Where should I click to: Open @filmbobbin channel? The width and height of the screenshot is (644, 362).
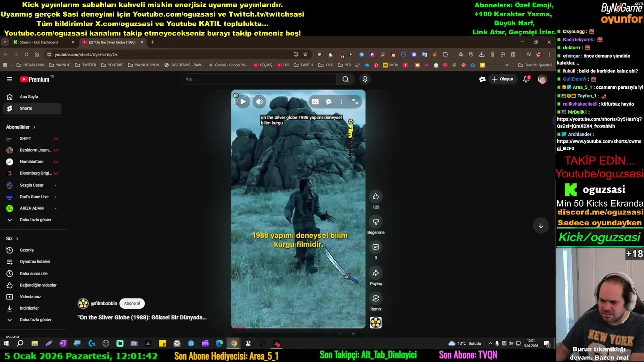pos(104,304)
